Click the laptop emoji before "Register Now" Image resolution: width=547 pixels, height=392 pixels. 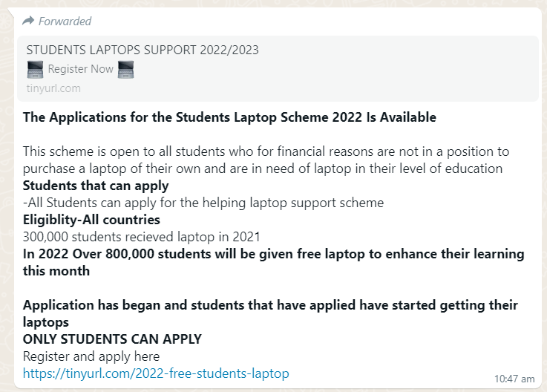click(35, 69)
